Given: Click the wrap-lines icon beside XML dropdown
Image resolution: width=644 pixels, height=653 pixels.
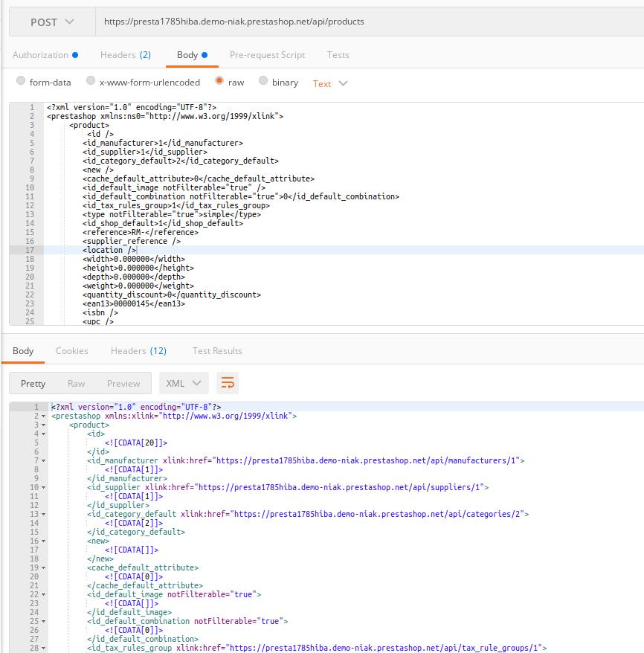Looking at the screenshot, I should click(x=228, y=382).
